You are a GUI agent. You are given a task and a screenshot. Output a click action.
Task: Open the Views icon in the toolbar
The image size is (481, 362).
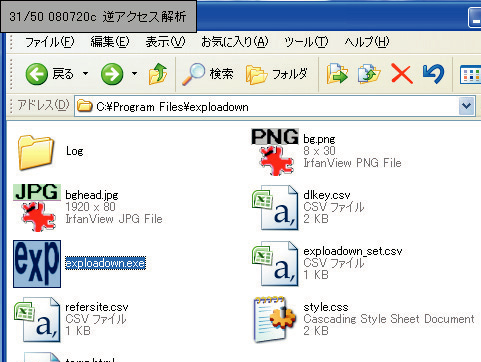[x=470, y=74]
